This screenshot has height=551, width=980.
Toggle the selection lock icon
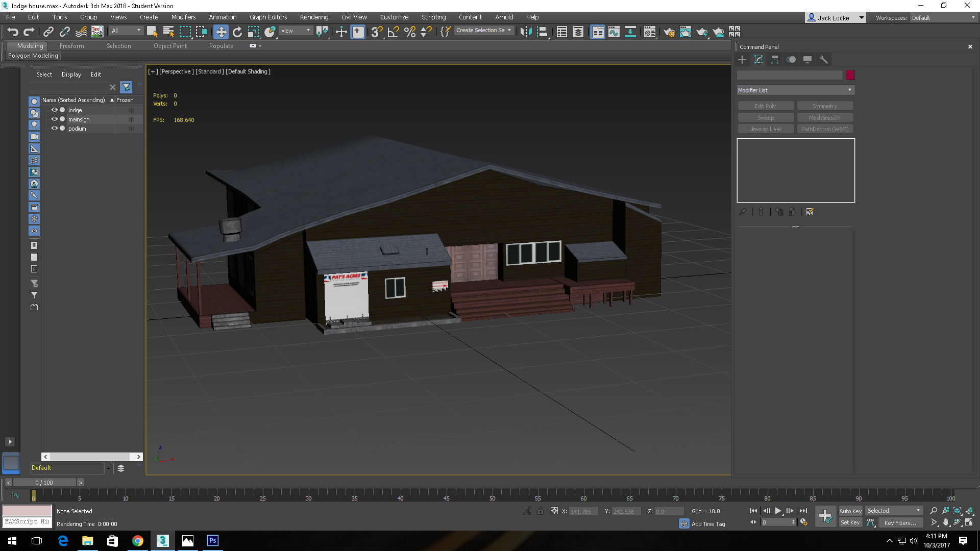[x=541, y=511]
